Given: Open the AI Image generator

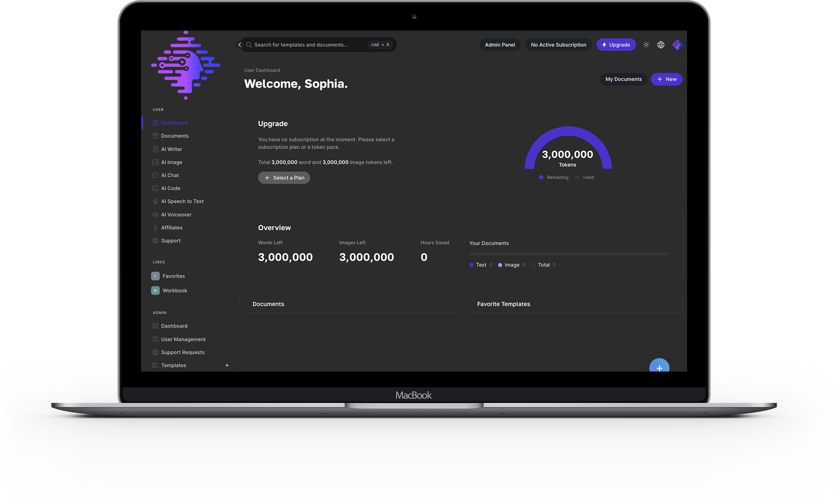Looking at the screenshot, I should (172, 162).
